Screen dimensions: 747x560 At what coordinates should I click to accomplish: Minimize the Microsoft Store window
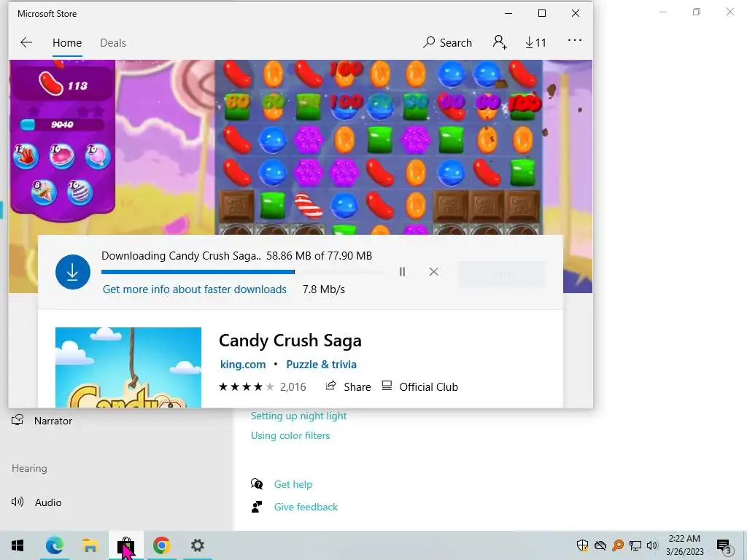click(508, 13)
